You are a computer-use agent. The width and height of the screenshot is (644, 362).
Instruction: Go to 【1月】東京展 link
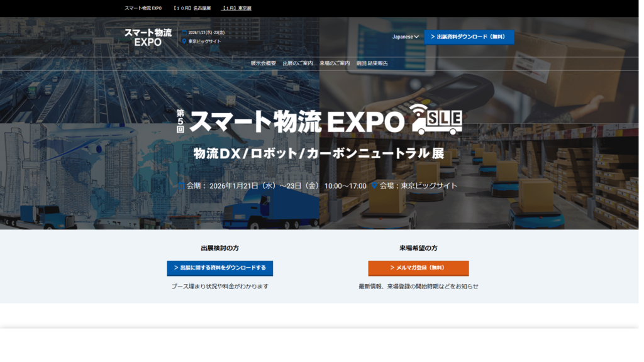coord(236,8)
